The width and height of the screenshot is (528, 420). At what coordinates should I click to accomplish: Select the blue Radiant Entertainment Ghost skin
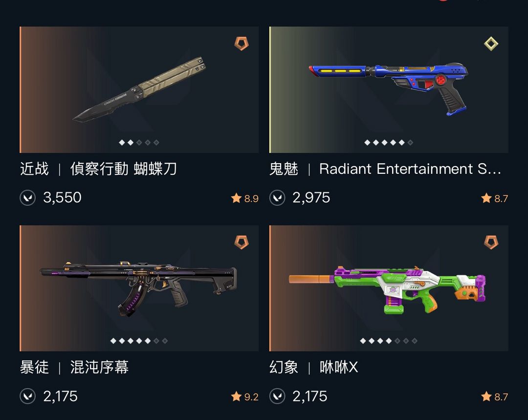pos(389,90)
